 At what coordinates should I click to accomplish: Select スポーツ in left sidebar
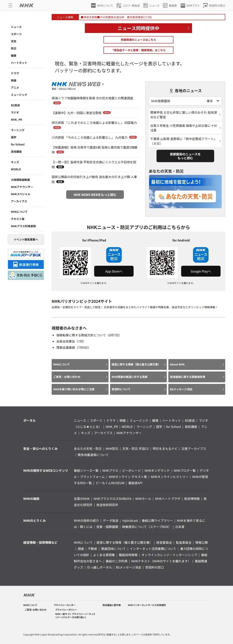pyautogui.click(x=16, y=34)
